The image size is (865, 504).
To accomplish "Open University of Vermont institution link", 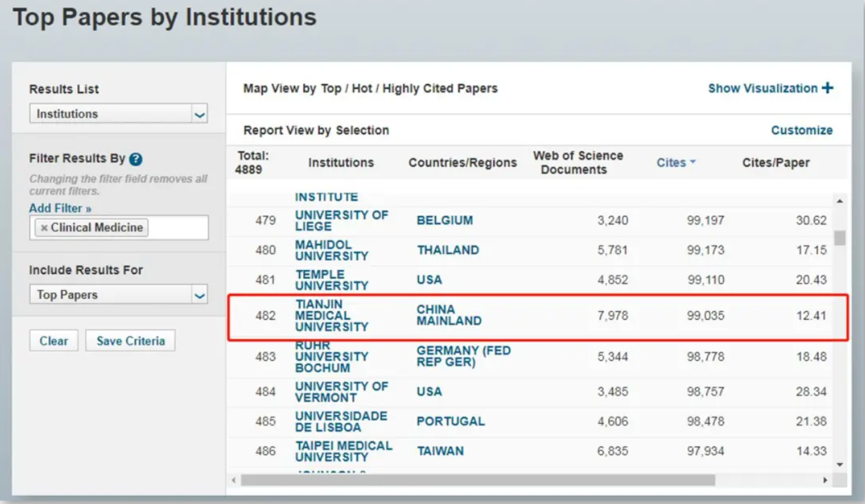I will [x=341, y=391].
